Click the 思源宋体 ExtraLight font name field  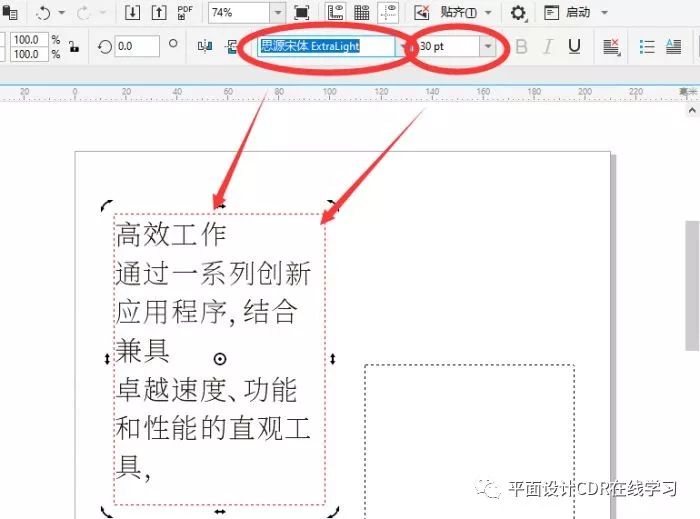(x=326, y=46)
